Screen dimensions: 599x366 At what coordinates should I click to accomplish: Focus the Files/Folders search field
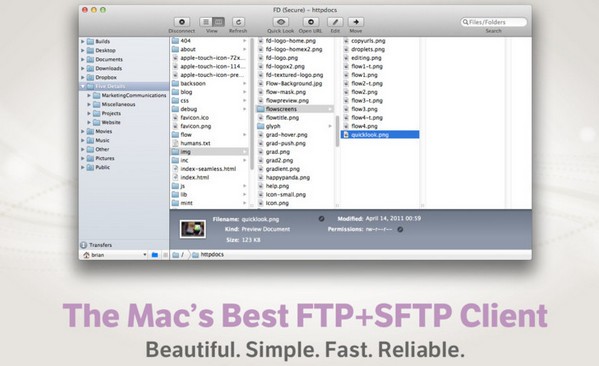(x=494, y=22)
